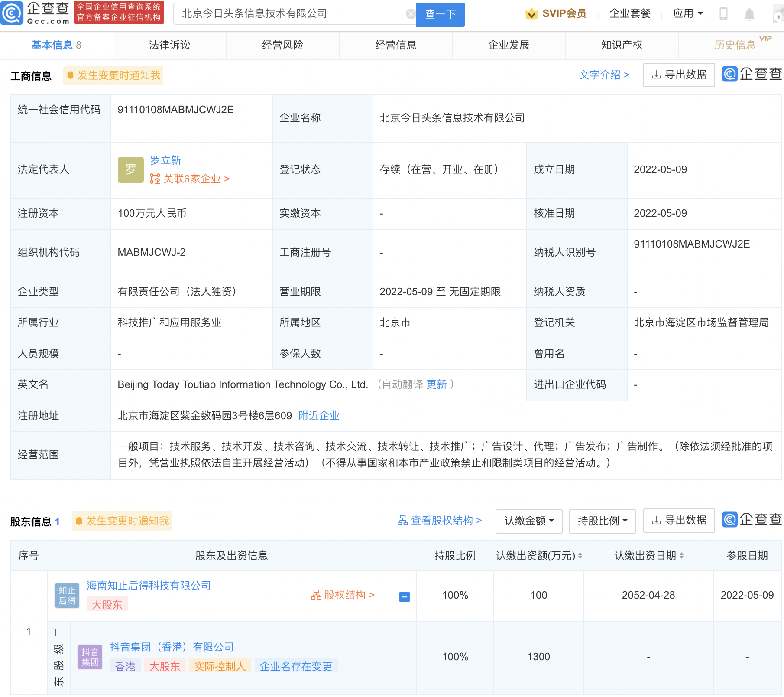The height and width of the screenshot is (697, 784).
Task: Open legal representative 罗立新 link
Action: [x=165, y=160]
